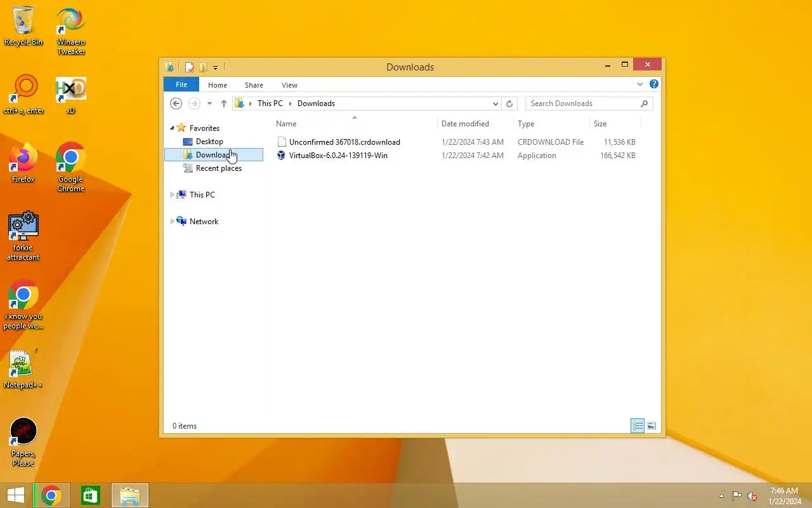Select 'forkie attractant' desktop icon
Image resolution: width=812 pixels, height=508 pixels.
coord(23,236)
